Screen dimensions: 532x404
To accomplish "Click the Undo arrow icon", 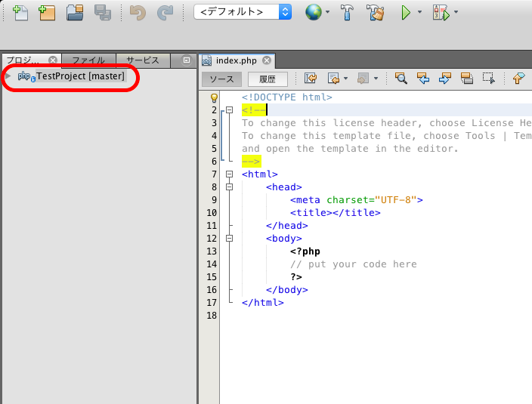I will click(138, 13).
